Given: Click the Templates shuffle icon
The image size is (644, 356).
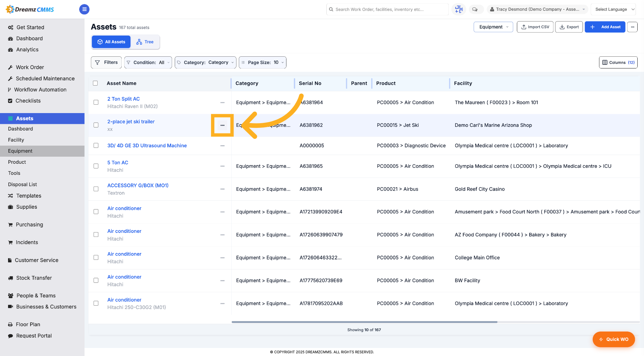Looking at the screenshot, I should (x=10, y=196).
